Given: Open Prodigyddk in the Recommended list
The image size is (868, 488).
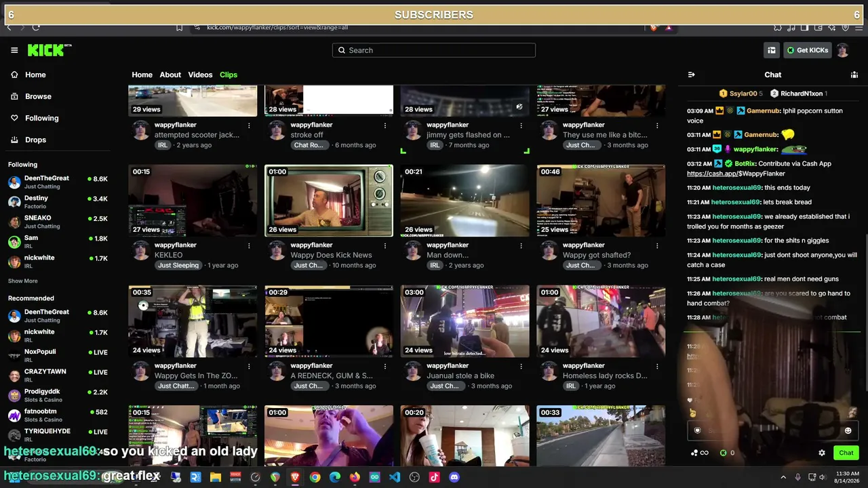Looking at the screenshot, I should pyautogui.click(x=58, y=395).
